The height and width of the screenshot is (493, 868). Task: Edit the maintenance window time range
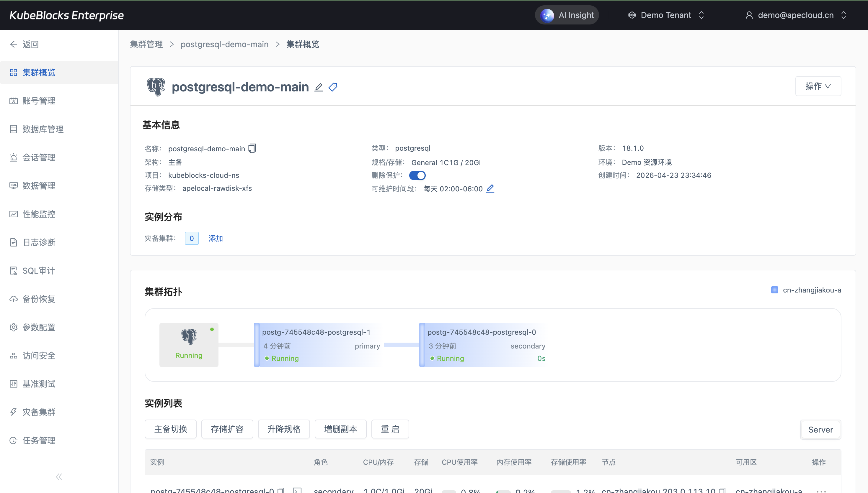click(x=490, y=189)
